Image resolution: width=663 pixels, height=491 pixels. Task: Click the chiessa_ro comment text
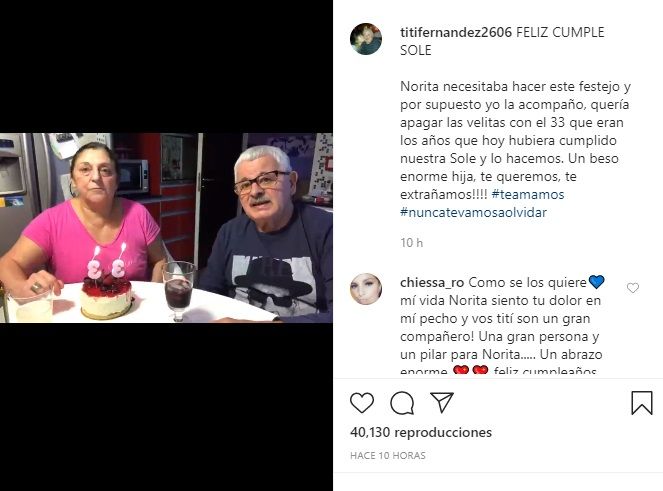click(501, 326)
